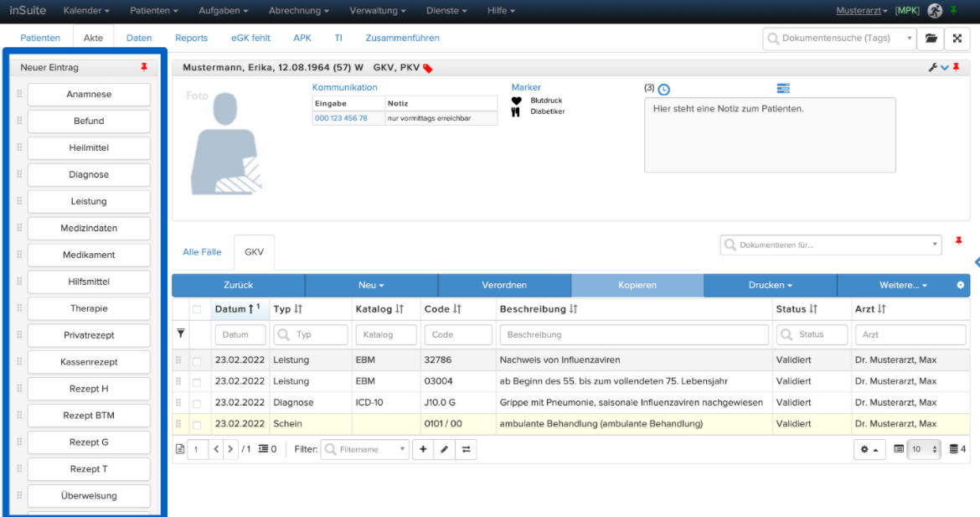Tick checkbox for Nachweis von Influenzaviren row
The image size is (980, 517).
coord(197,360)
